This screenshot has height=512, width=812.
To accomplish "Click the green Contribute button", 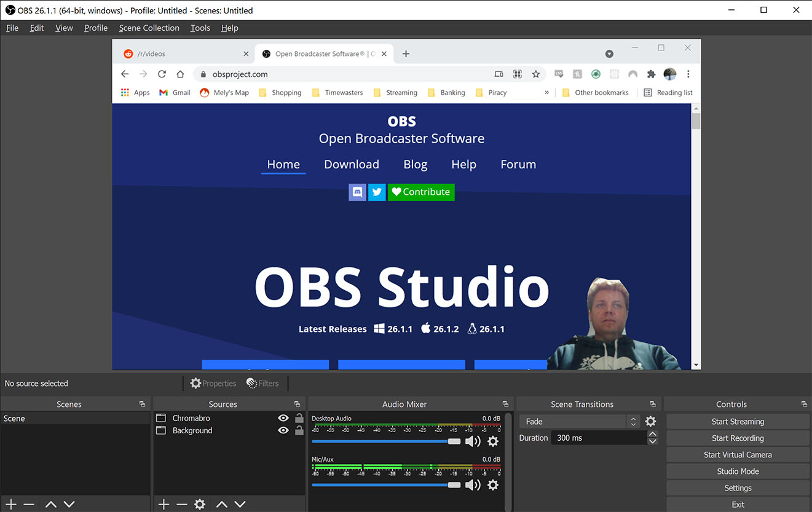I will click(x=421, y=192).
